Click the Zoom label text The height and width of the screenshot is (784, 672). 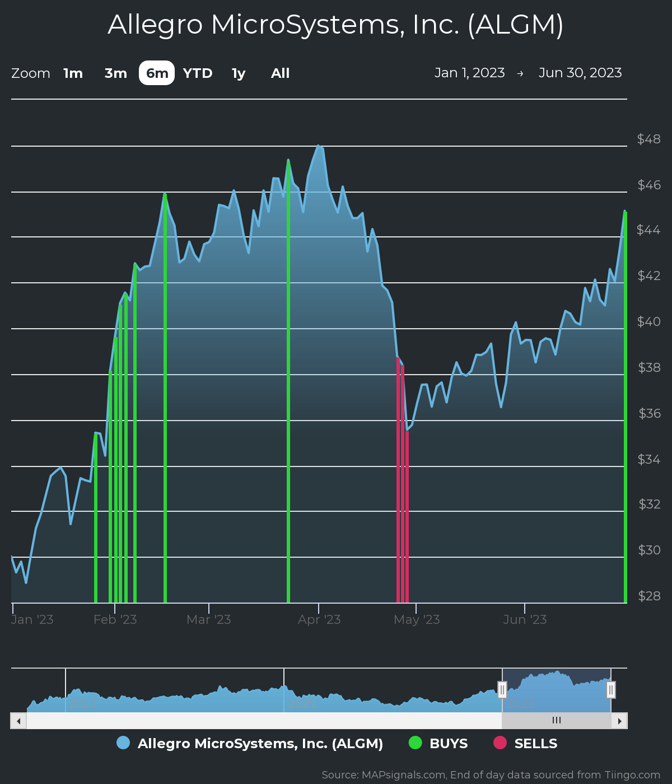(31, 73)
